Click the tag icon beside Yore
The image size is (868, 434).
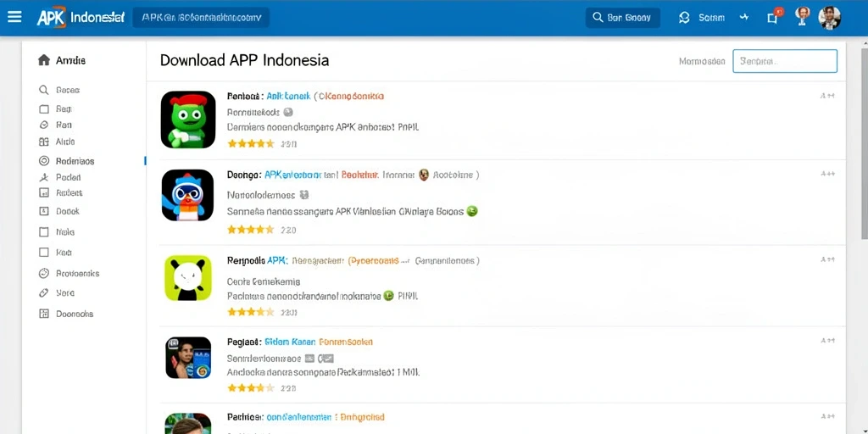(x=44, y=292)
